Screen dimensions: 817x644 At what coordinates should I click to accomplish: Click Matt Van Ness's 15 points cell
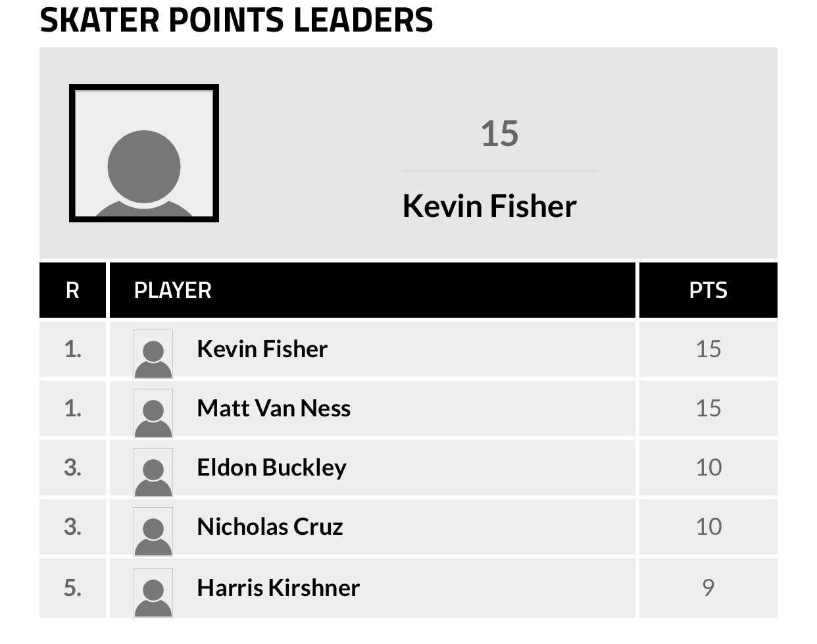(708, 408)
